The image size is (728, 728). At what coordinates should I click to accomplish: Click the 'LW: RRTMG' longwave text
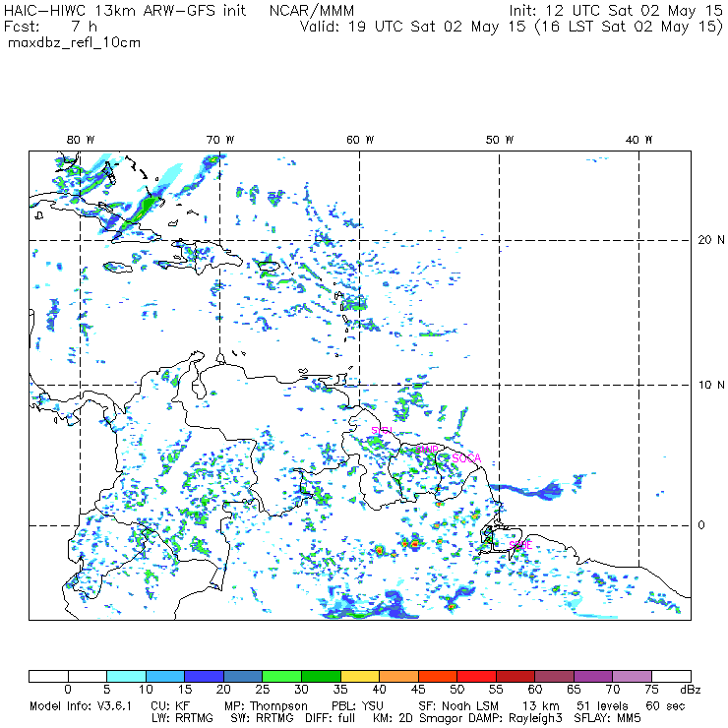(182, 718)
